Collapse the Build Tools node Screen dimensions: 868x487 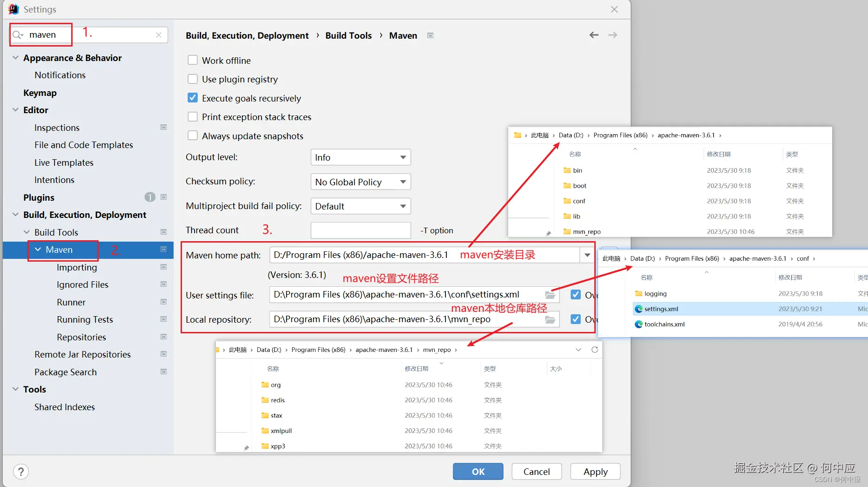tap(27, 232)
